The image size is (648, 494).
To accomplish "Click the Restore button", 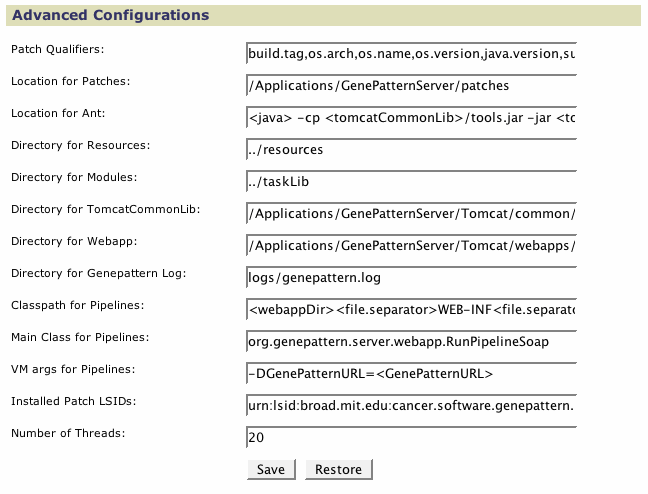I will pos(338,470).
